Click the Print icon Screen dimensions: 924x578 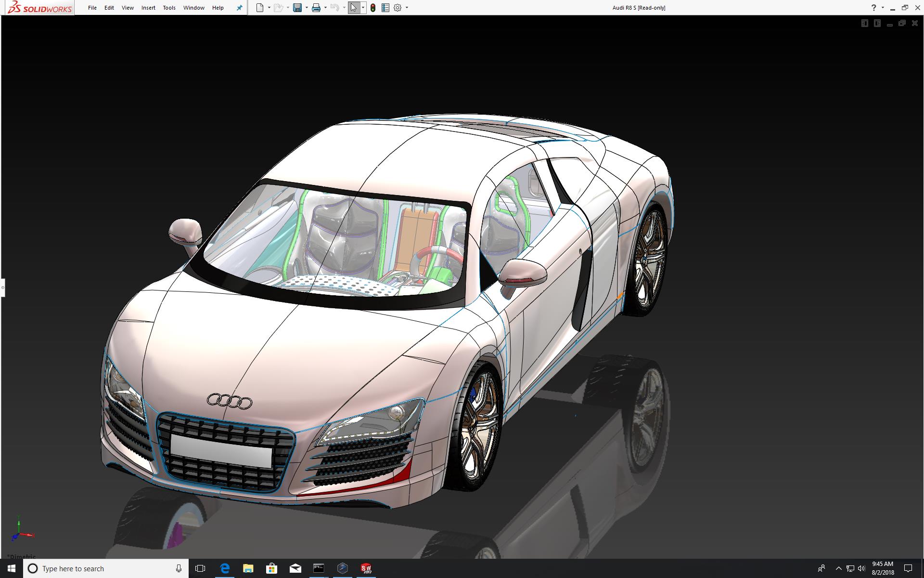point(316,8)
